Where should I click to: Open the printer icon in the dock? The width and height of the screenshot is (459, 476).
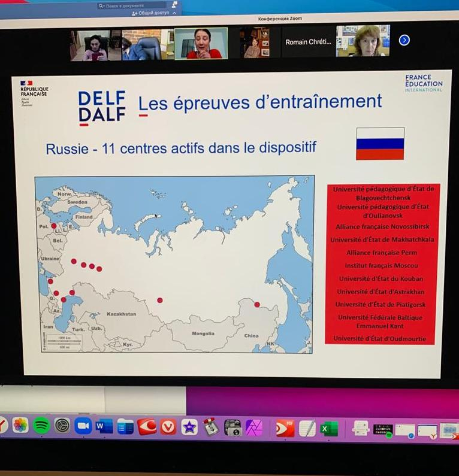pos(361,428)
